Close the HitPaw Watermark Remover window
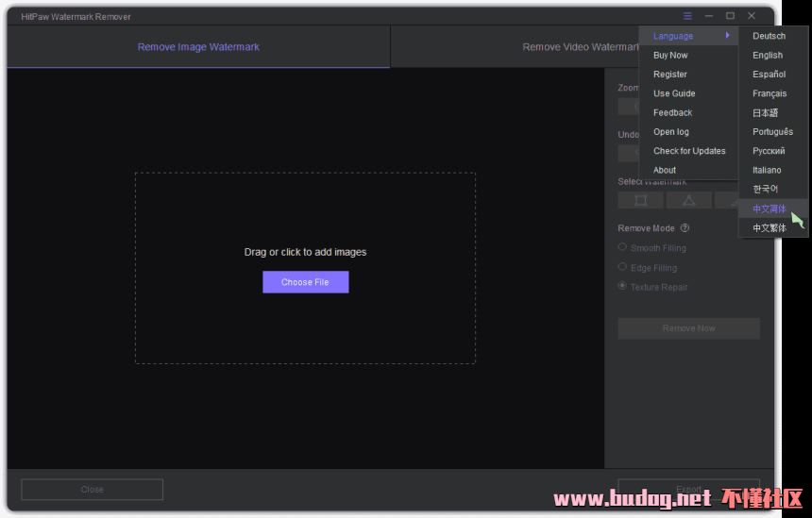The width and height of the screenshot is (812, 518). pyautogui.click(x=752, y=16)
